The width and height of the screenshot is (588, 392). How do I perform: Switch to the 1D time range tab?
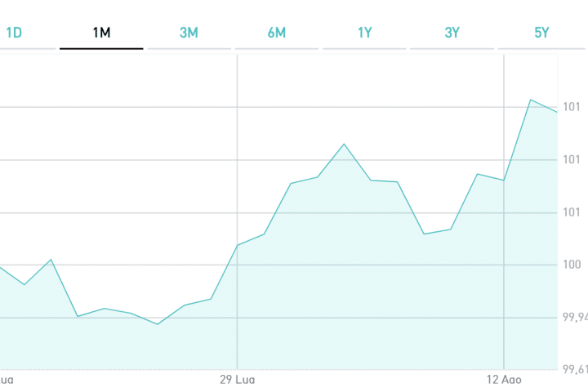pyautogui.click(x=14, y=33)
